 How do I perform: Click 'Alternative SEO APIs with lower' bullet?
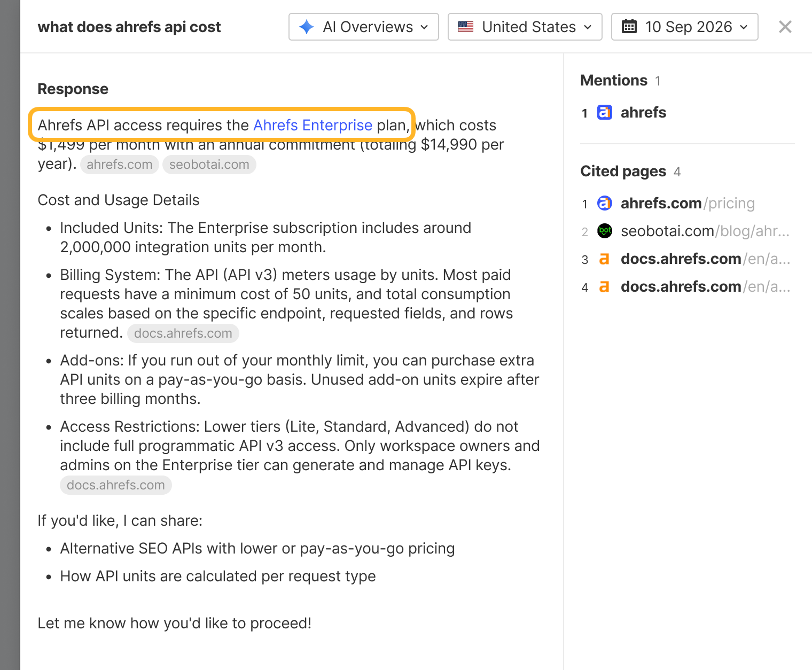click(x=257, y=548)
